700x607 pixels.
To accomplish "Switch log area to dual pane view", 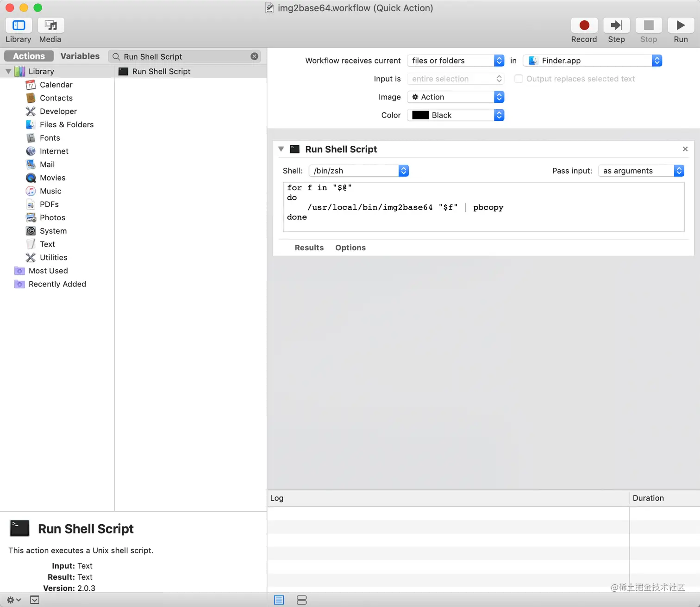I will tap(302, 600).
